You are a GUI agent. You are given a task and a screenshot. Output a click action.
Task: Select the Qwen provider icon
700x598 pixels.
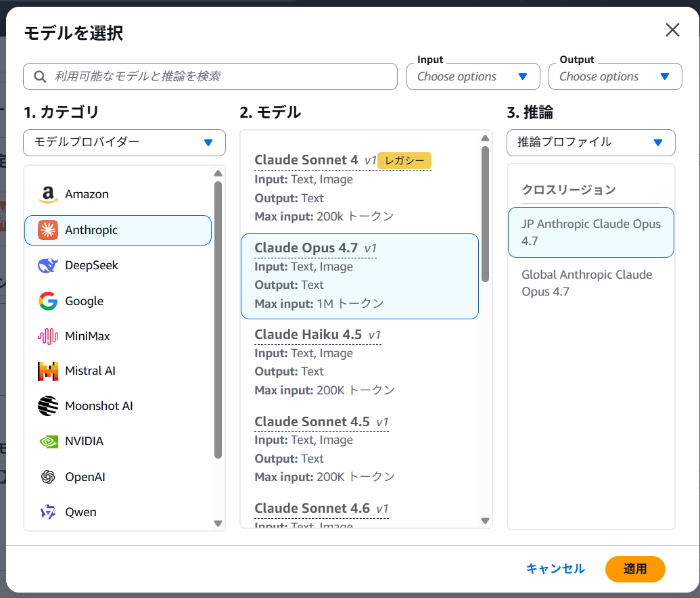(x=47, y=511)
